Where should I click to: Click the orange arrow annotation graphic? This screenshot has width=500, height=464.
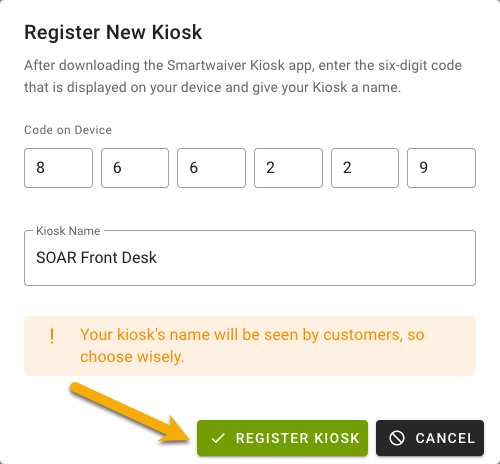pos(130,413)
